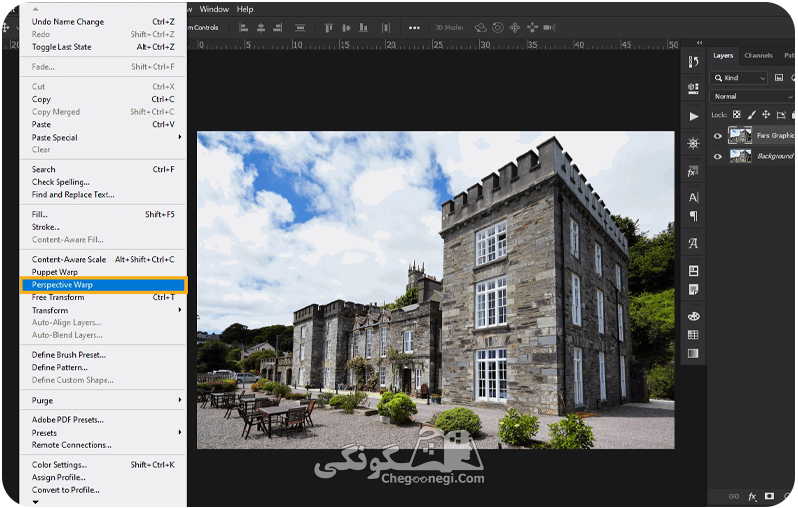
Task: Click Align vertical centers icon
Action: click(x=346, y=27)
